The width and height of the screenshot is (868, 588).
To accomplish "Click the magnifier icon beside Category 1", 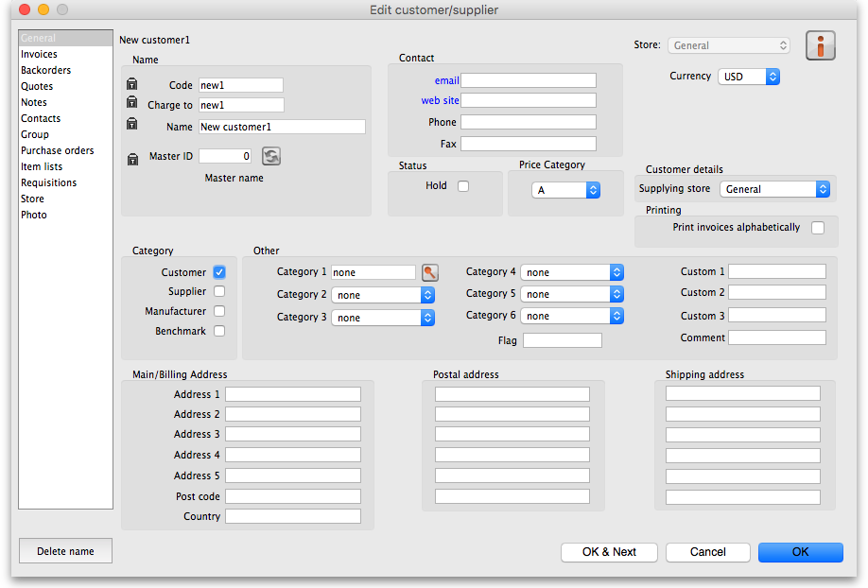I will 430,272.
